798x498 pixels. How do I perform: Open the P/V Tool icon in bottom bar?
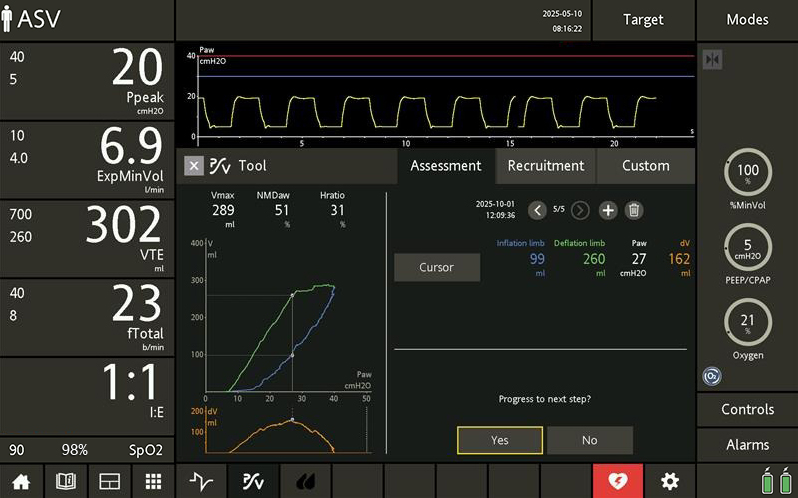pos(253,481)
